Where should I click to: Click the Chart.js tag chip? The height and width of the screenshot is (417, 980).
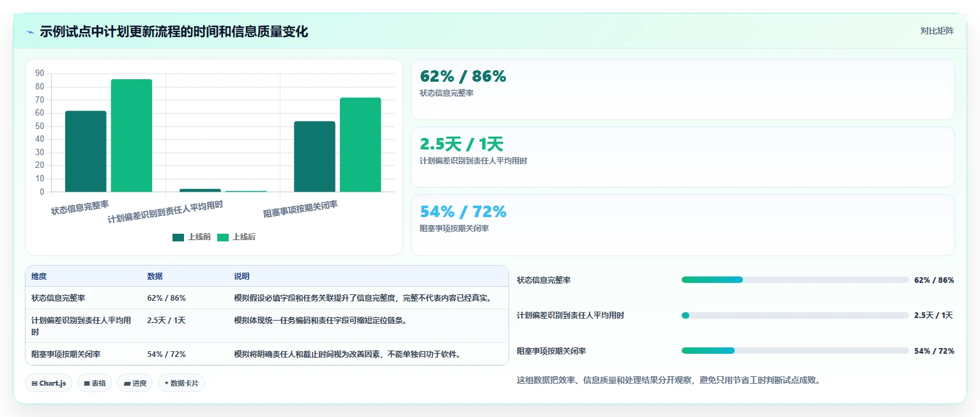click(x=49, y=383)
